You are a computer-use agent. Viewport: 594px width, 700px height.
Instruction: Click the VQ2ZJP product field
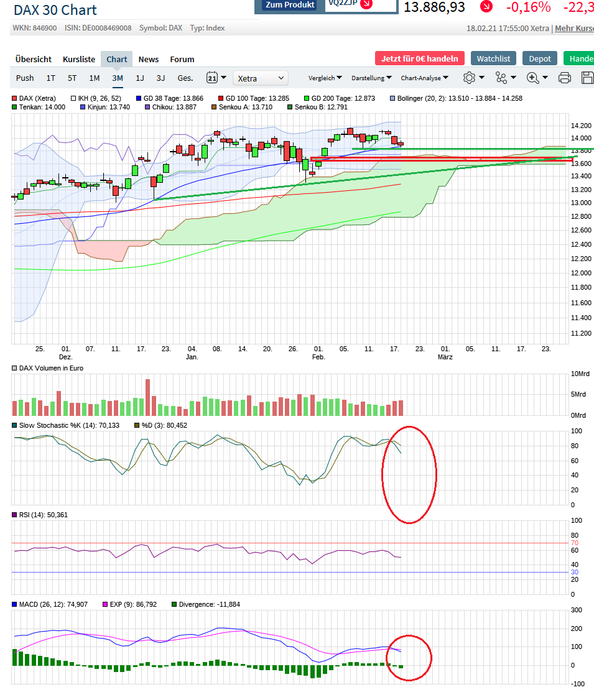(361, 5)
